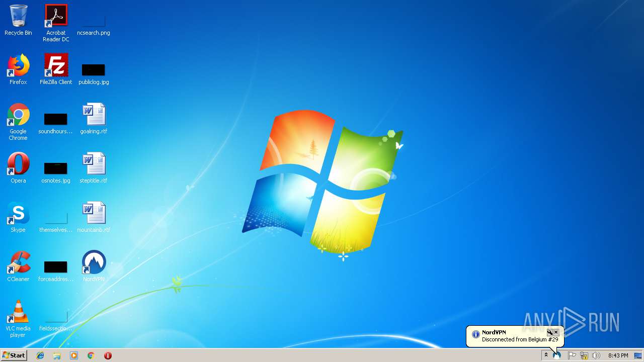Select the mountainb.rtf document
The height and width of the screenshot is (362, 644).
coord(94,217)
